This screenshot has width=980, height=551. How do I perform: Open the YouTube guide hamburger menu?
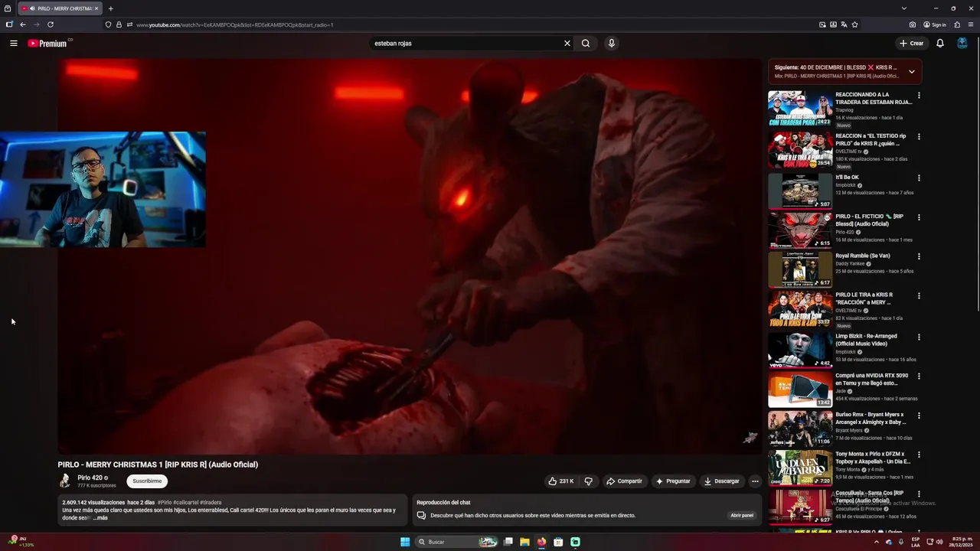coord(14,44)
